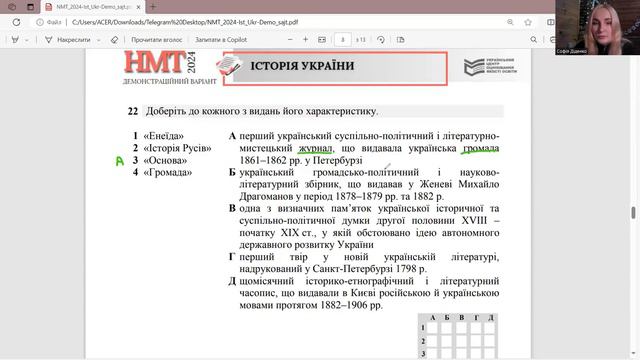The height and width of the screenshot is (360, 640).
Task: Open the browser workspaces icon
Action: pos(12,7)
